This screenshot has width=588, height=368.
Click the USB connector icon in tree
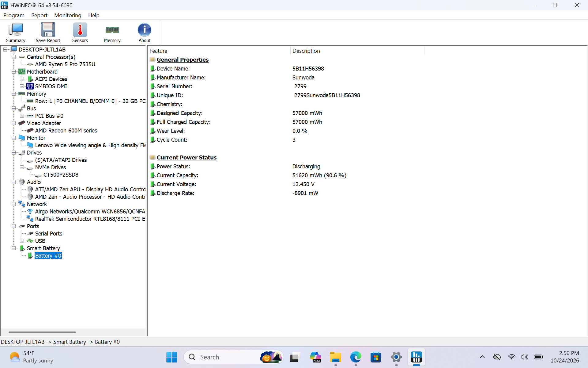coord(30,241)
